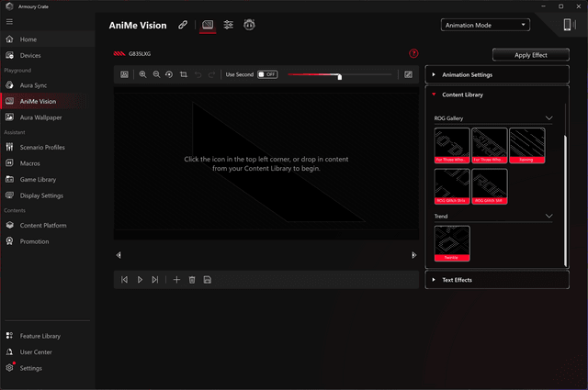The height and width of the screenshot is (390, 588).
Task: Click the red timeline slider handle
Action: [339, 77]
